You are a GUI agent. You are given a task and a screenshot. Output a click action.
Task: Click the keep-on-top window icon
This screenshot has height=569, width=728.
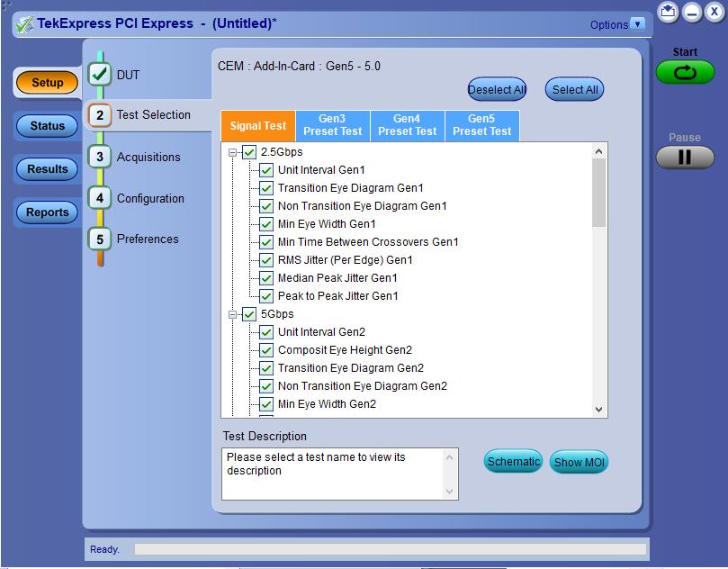click(668, 12)
